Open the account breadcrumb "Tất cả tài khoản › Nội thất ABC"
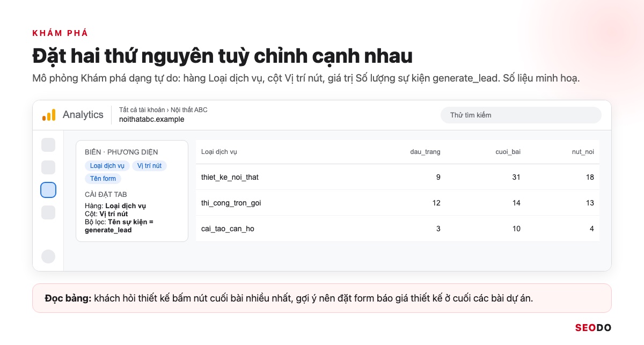Screen dimensions: 644x345 coord(163,110)
